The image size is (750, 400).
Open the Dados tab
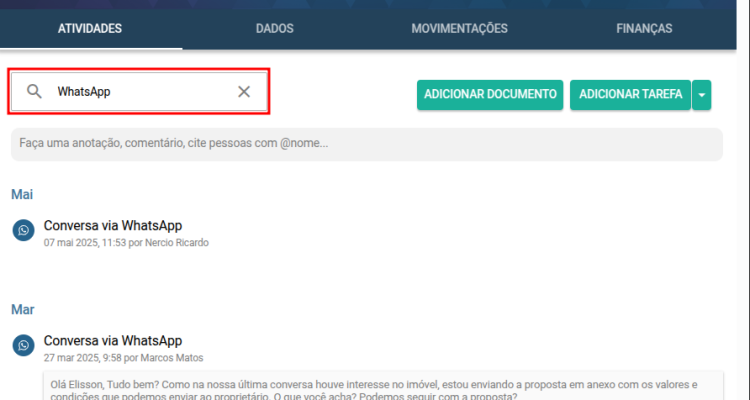275,29
